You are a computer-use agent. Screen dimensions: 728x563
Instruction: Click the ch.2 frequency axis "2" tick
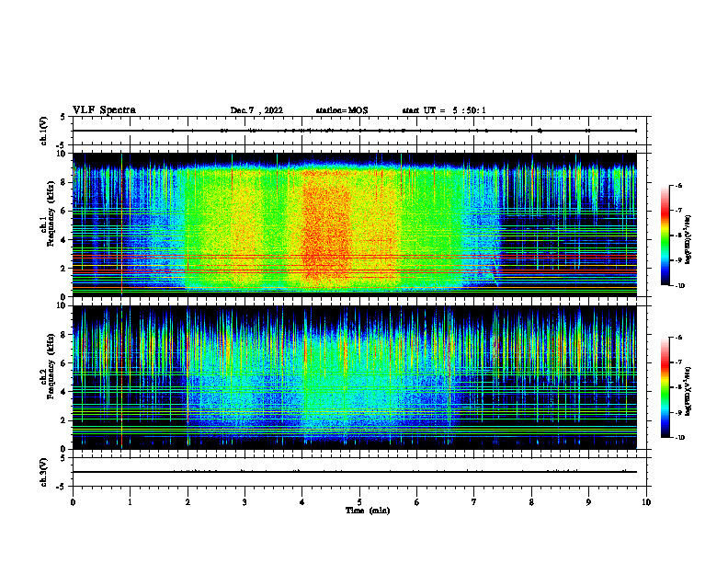coord(64,420)
